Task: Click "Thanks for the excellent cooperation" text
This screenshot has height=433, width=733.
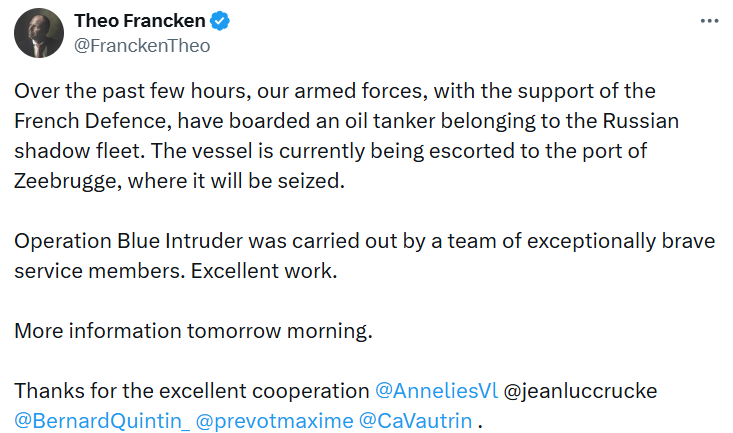Action: (192, 391)
